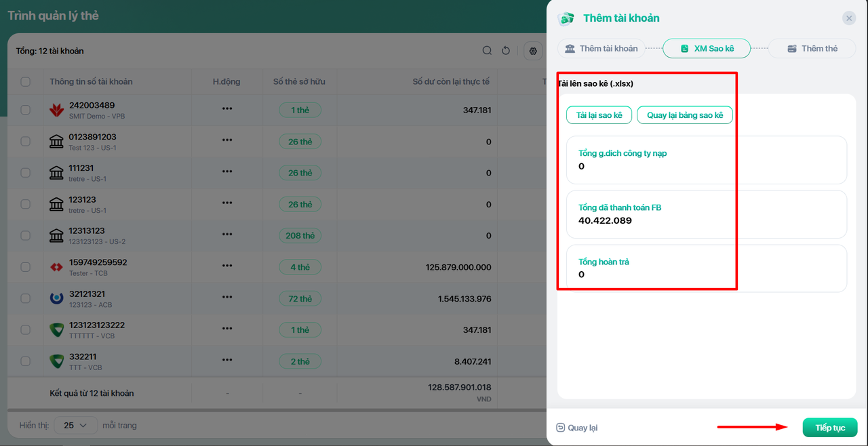Switch to the Thêm tài khoản step tab
The width and height of the screenshot is (868, 446).
pos(601,49)
